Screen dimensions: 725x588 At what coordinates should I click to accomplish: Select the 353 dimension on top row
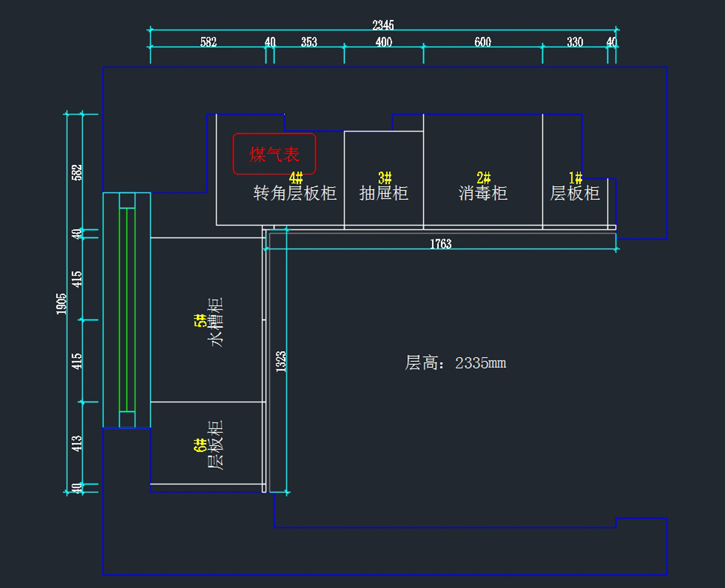click(x=309, y=42)
